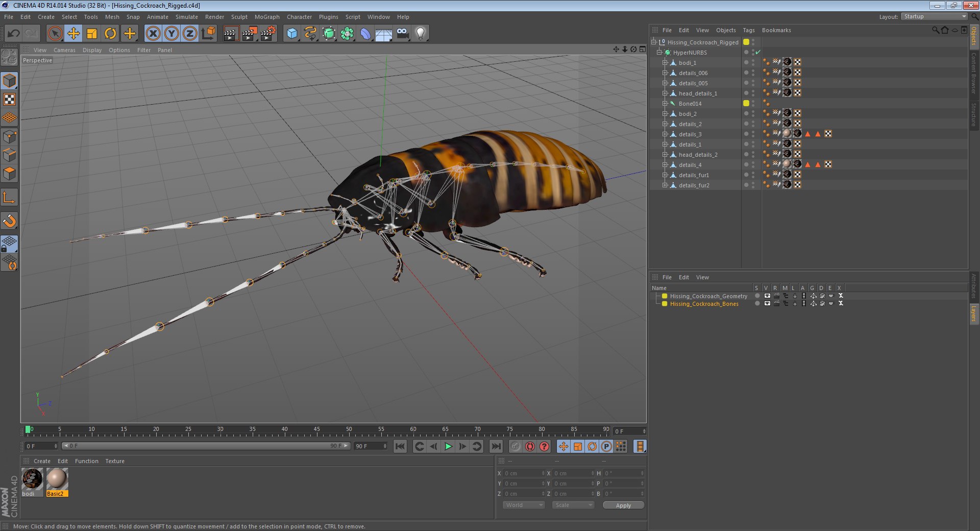Open the Sculpt menu

[x=239, y=17]
